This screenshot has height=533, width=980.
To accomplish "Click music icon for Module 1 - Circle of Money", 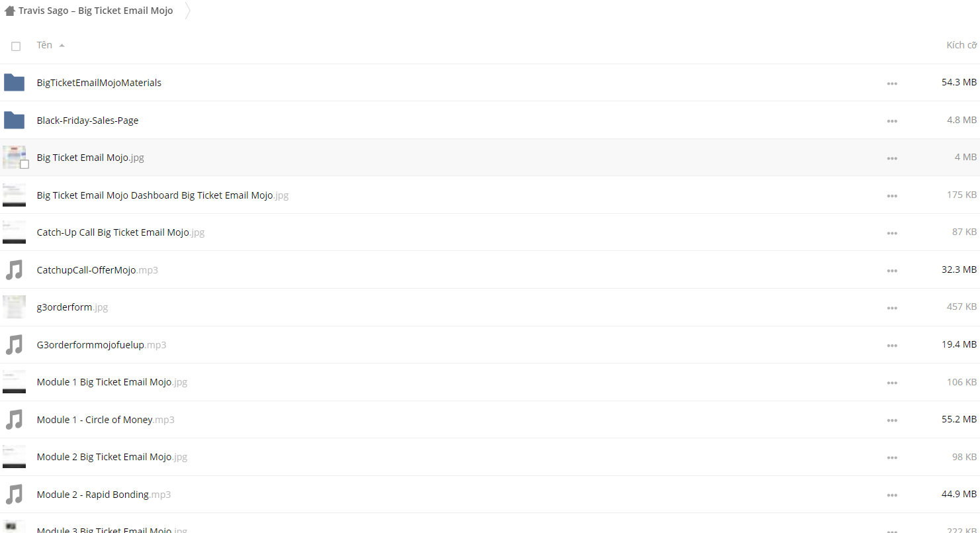I will (x=14, y=420).
